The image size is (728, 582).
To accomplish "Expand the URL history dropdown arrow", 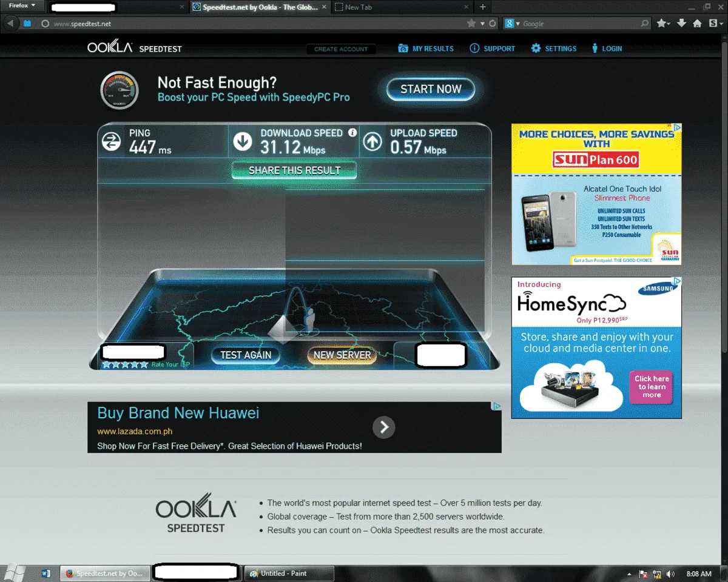I will (x=482, y=24).
